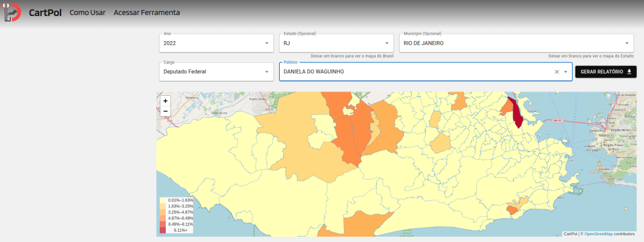Click the 4.87%–6.49% legend color swatch
This screenshot has width=644, height=242.
pyautogui.click(x=163, y=218)
